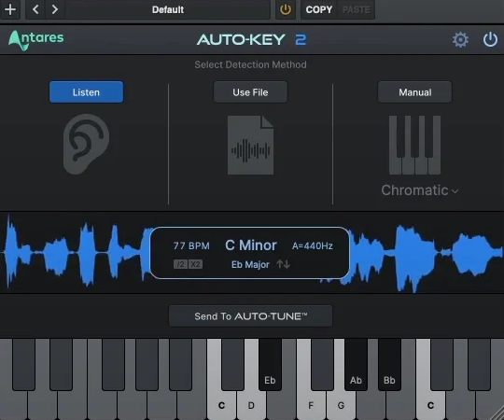Click the PASTE button
Screen dimensions: 504x420
pos(357,9)
